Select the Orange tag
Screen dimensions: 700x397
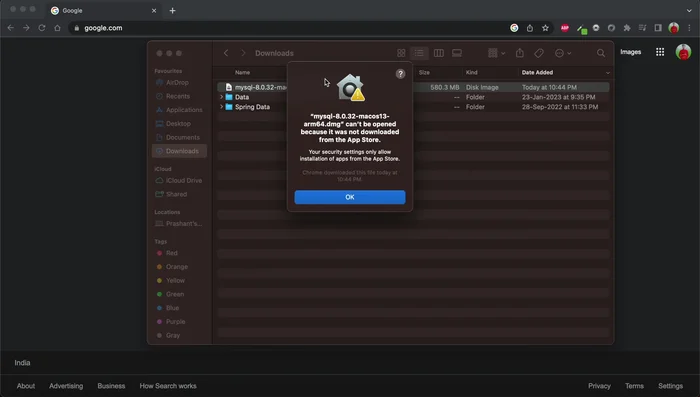pyautogui.click(x=177, y=267)
